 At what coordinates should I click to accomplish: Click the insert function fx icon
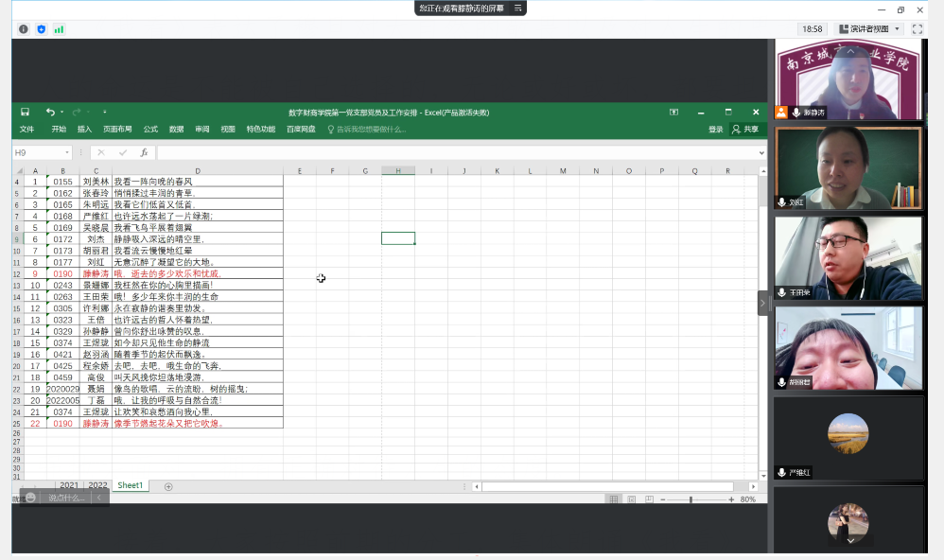(x=144, y=152)
